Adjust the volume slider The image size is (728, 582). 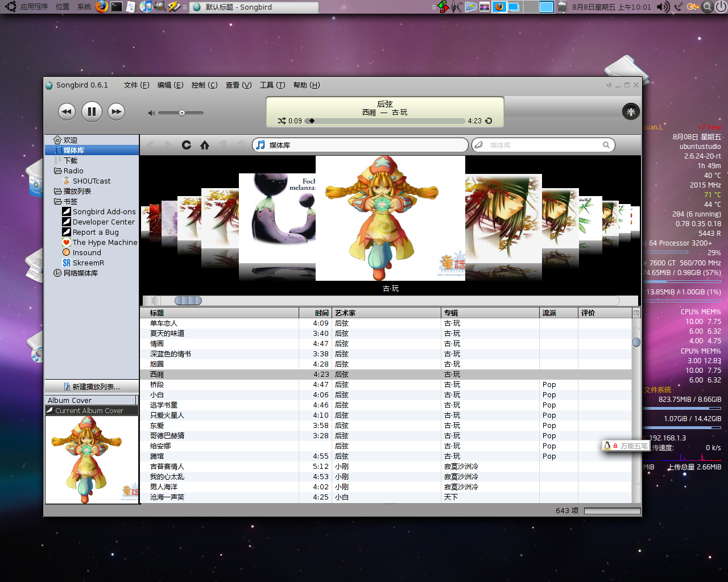point(181,113)
